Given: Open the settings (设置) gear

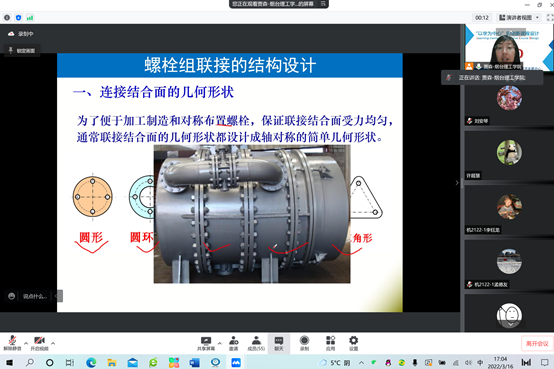Looking at the screenshot, I should (353, 343).
